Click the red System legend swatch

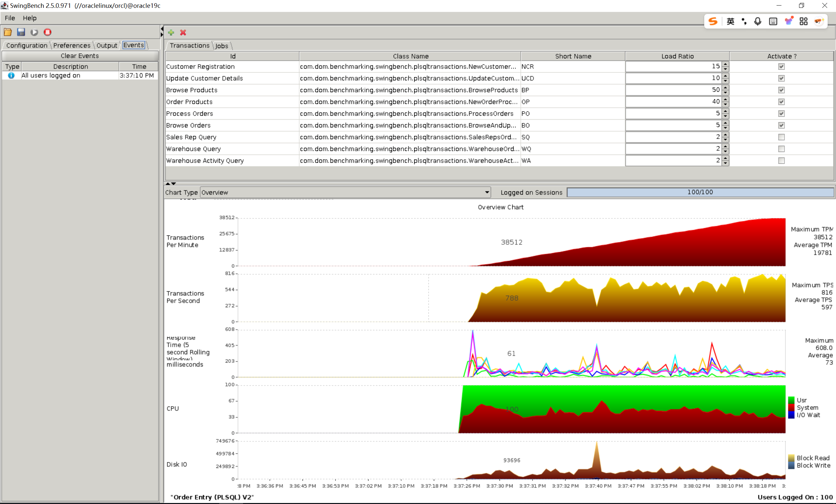pyautogui.click(x=791, y=408)
